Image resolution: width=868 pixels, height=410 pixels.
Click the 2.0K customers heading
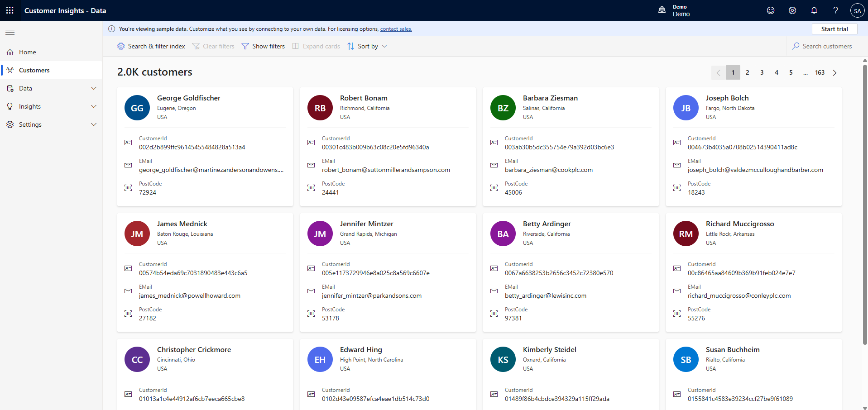coord(155,72)
